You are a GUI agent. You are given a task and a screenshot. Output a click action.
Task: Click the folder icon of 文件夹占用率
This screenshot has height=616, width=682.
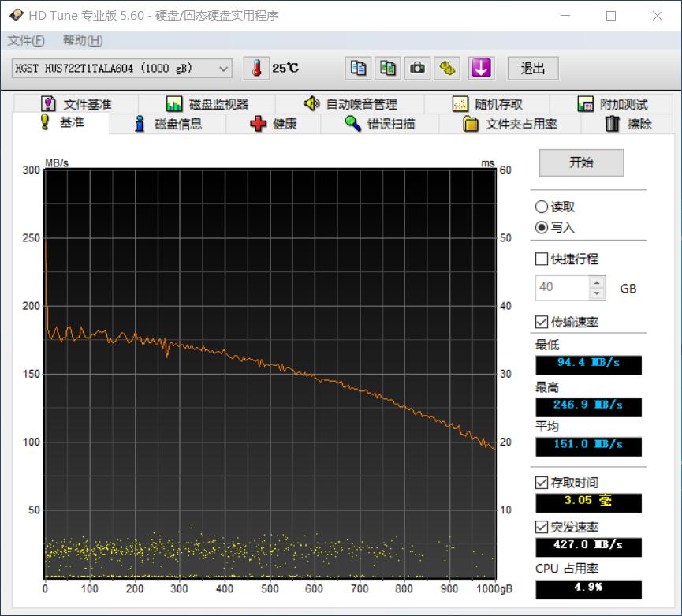point(470,124)
